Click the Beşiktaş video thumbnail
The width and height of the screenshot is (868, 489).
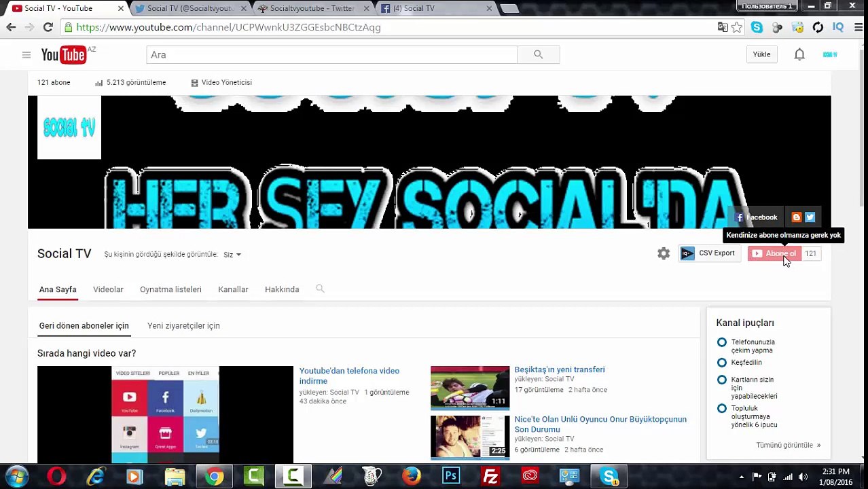click(470, 388)
